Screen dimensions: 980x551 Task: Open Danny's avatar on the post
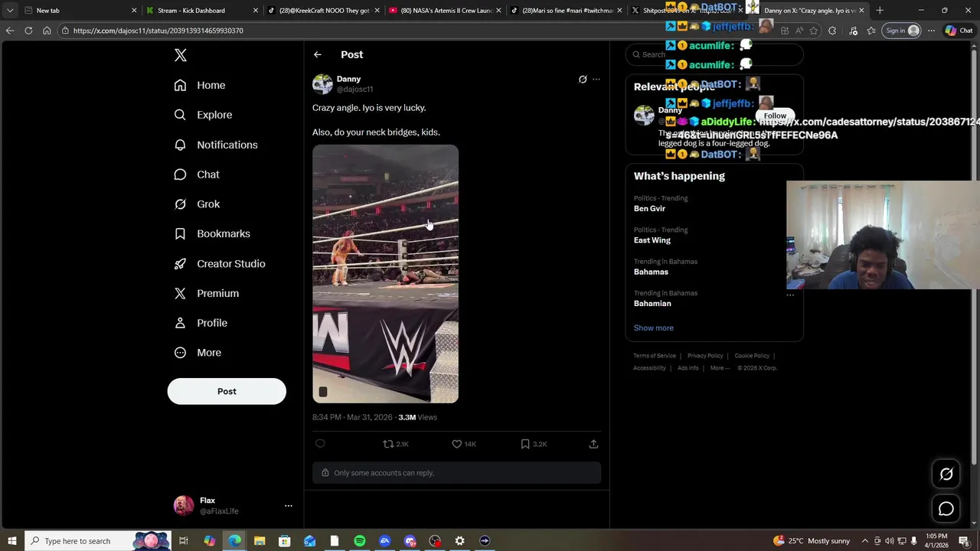(322, 83)
